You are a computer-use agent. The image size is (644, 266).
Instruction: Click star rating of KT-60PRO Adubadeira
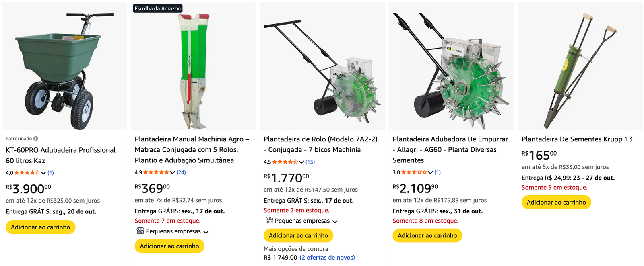(27, 173)
